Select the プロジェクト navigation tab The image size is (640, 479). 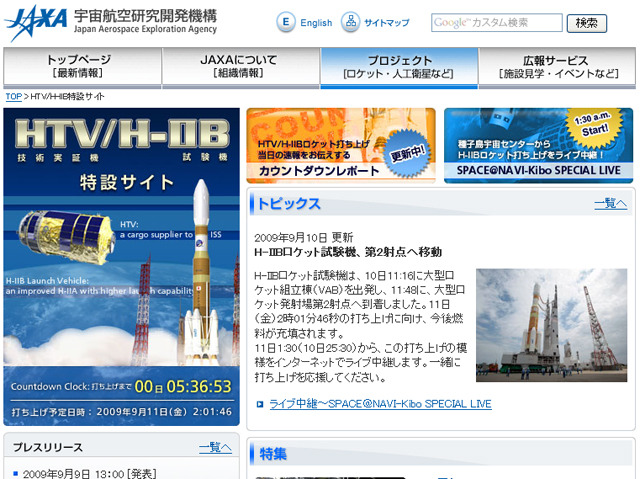click(399, 67)
